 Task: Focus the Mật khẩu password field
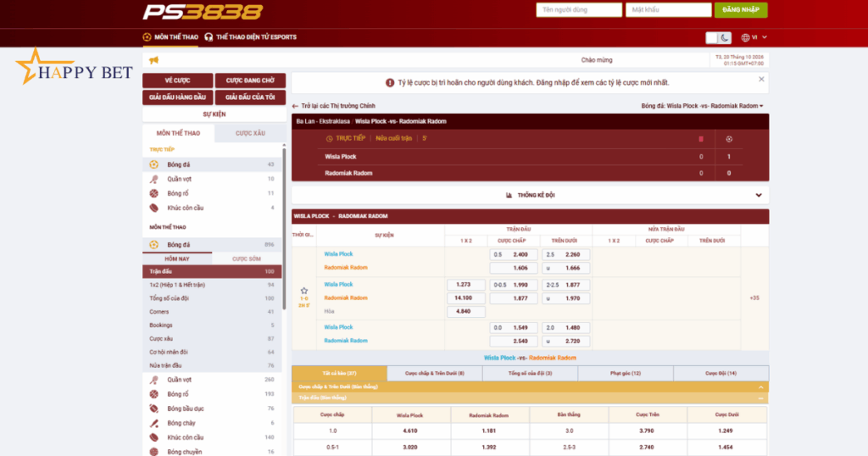point(668,10)
